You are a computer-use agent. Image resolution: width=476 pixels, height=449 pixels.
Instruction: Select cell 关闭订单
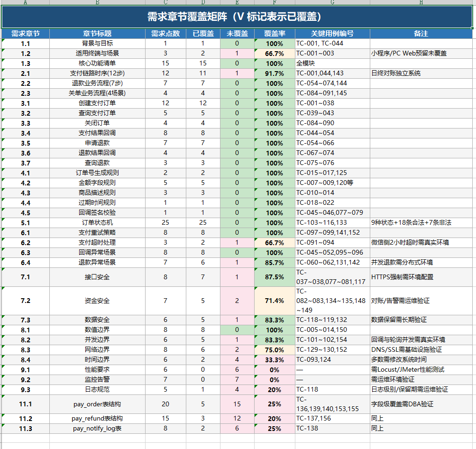(98, 123)
